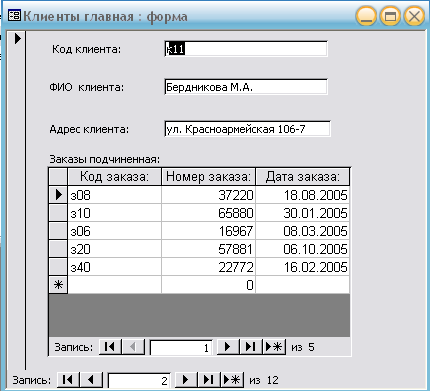Go to first client record in main navigator

pos(68,380)
